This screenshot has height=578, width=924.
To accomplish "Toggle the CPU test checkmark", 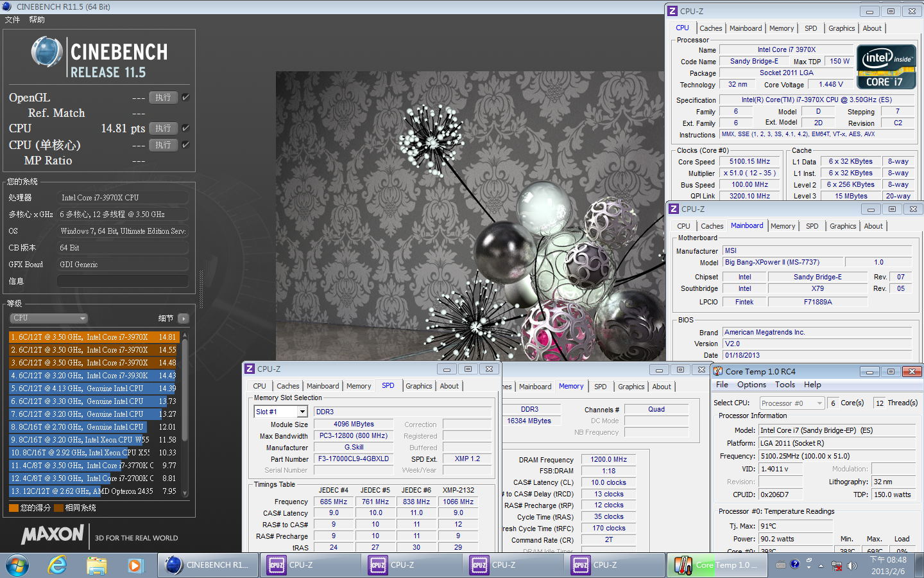I will coord(185,128).
